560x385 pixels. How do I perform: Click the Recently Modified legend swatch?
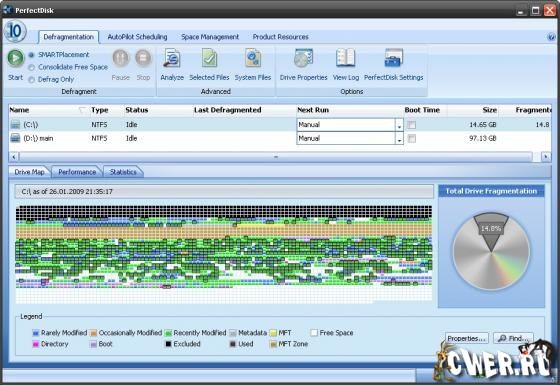click(x=168, y=333)
